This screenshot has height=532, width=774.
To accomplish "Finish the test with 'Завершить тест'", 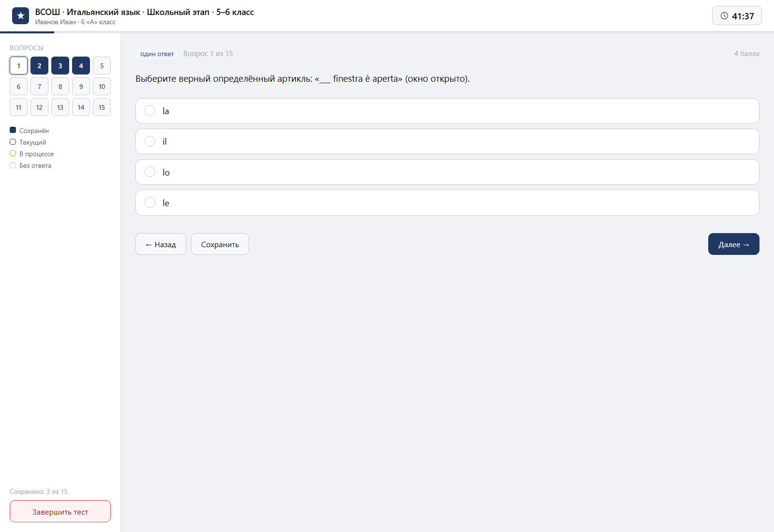I will tap(60, 511).
